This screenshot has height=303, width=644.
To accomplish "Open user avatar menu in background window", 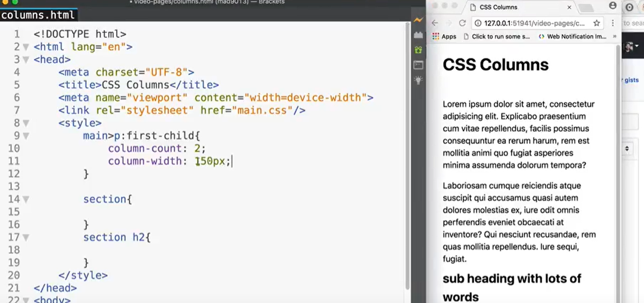I will click(631, 46).
